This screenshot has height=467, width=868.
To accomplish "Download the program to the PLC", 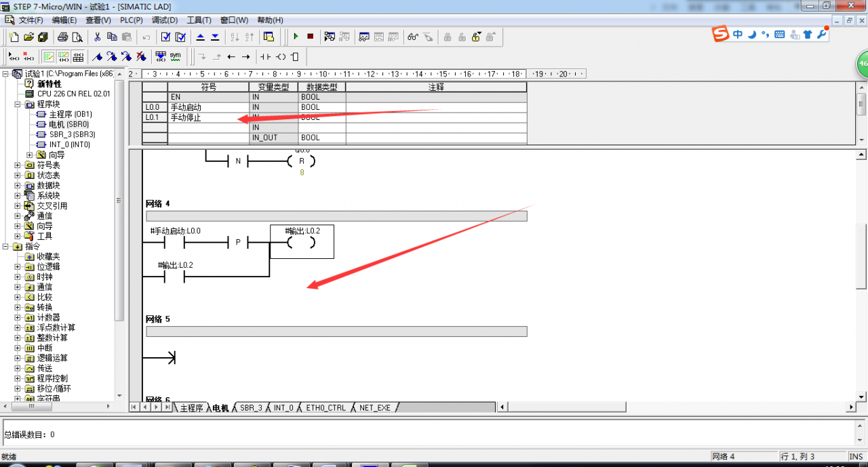I will (215, 37).
